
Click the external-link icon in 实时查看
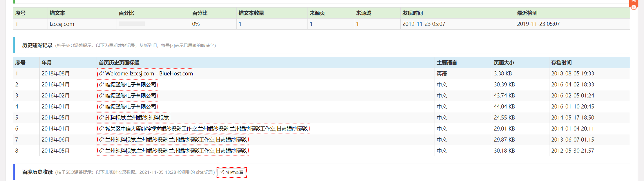222,173
